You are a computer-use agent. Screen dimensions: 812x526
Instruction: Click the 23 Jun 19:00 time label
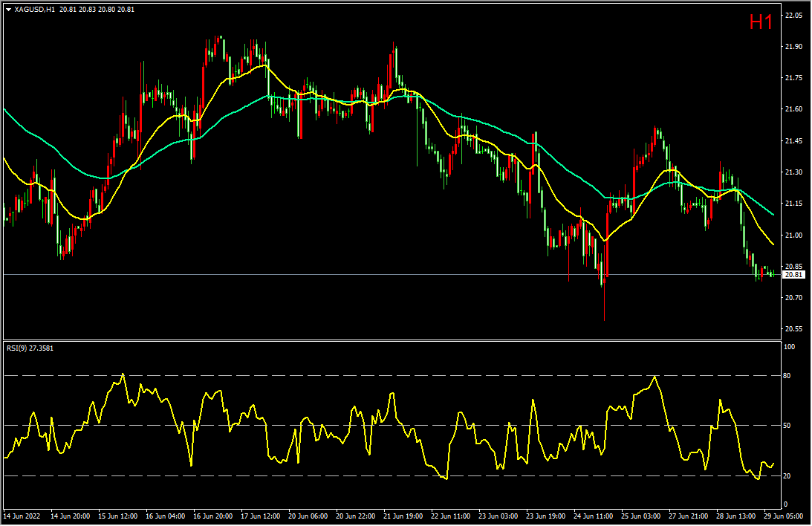click(546, 516)
